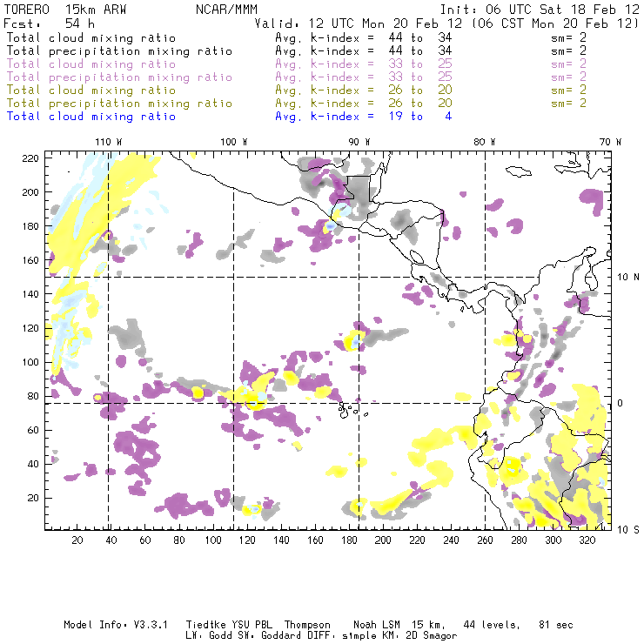Click the "220" tick on the vertical axis
The height and width of the screenshot is (644, 644).
30,158
